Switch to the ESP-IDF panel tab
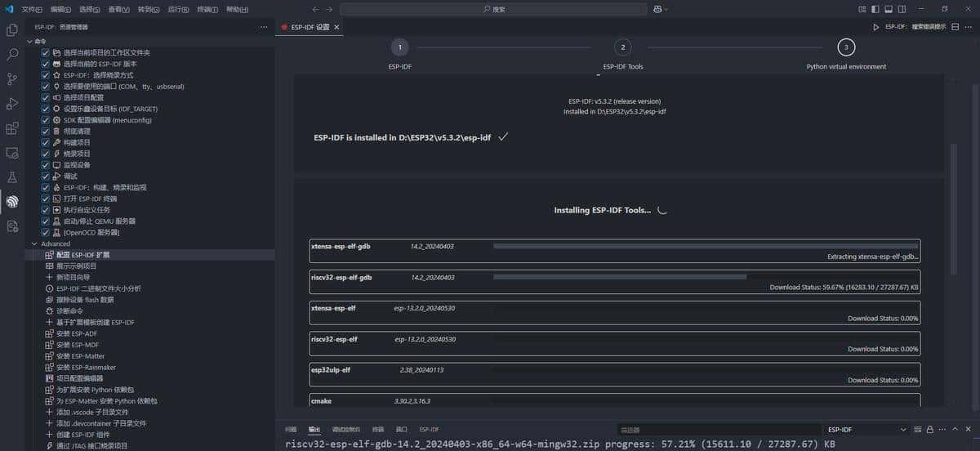Viewport: 980px width, 451px height. (x=429, y=429)
